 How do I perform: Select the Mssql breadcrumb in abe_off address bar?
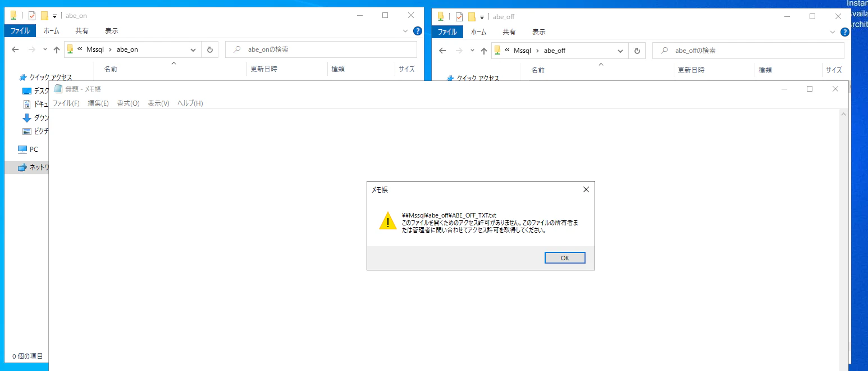(523, 50)
